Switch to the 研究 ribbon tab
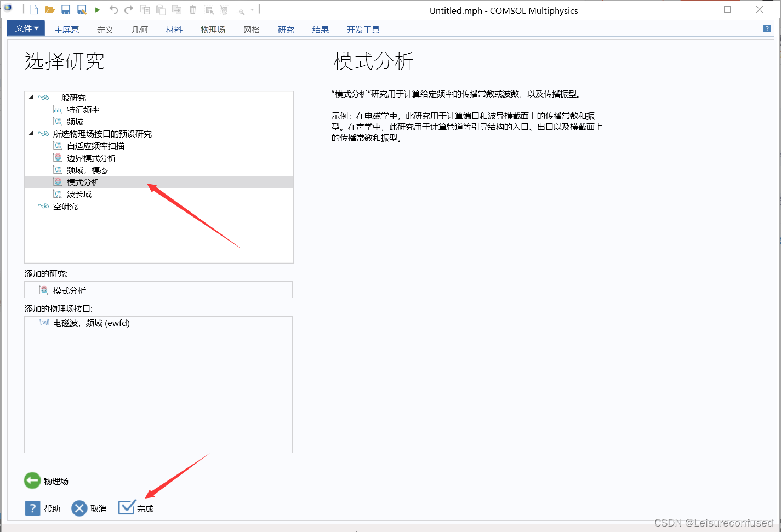Image resolution: width=781 pixels, height=532 pixels. (x=286, y=30)
